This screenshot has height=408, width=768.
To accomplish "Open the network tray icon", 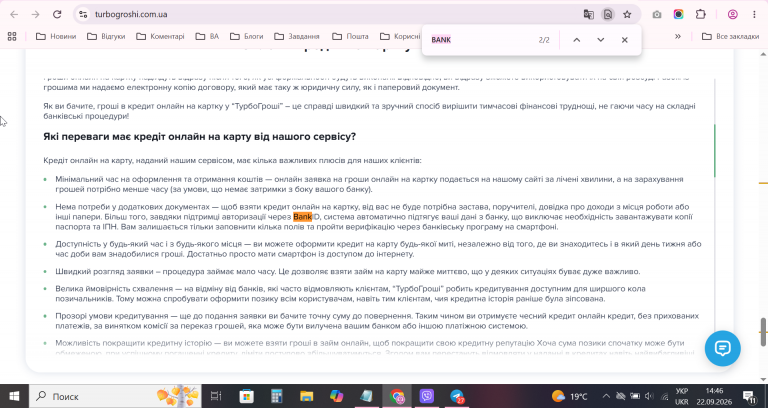I will tap(665, 396).
